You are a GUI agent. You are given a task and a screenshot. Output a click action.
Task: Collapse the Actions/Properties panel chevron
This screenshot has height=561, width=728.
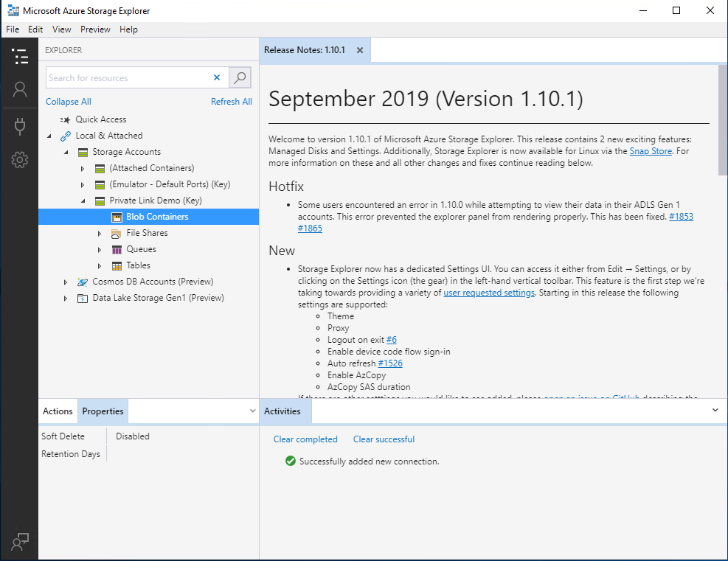[x=252, y=411]
